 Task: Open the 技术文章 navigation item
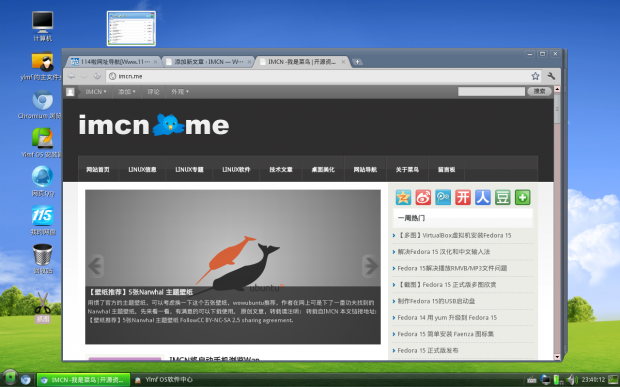point(281,170)
